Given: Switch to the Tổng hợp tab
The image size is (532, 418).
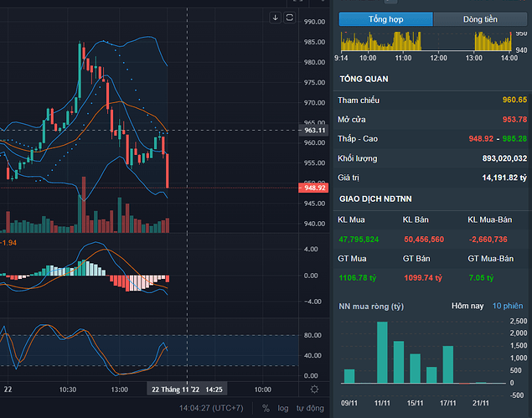Looking at the screenshot, I should 385,18.
